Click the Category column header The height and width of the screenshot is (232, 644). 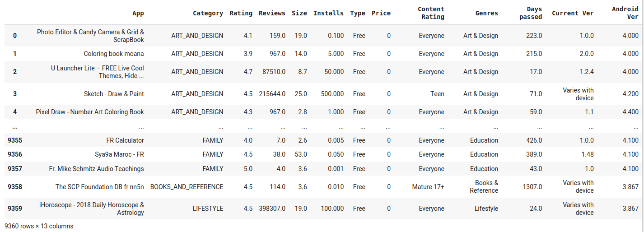(x=208, y=13)
